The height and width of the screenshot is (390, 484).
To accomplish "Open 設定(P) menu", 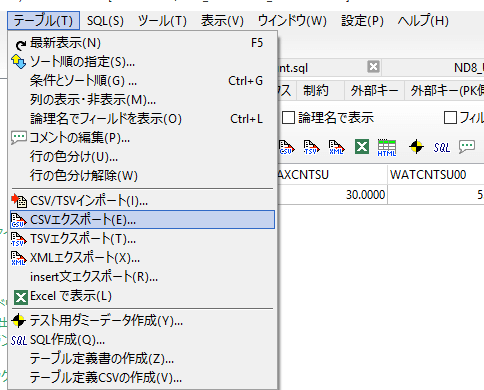I will pos(362,21).
